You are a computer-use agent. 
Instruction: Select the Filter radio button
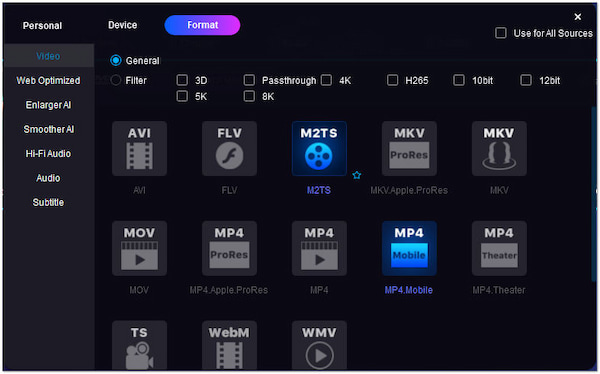coord(116,80)
